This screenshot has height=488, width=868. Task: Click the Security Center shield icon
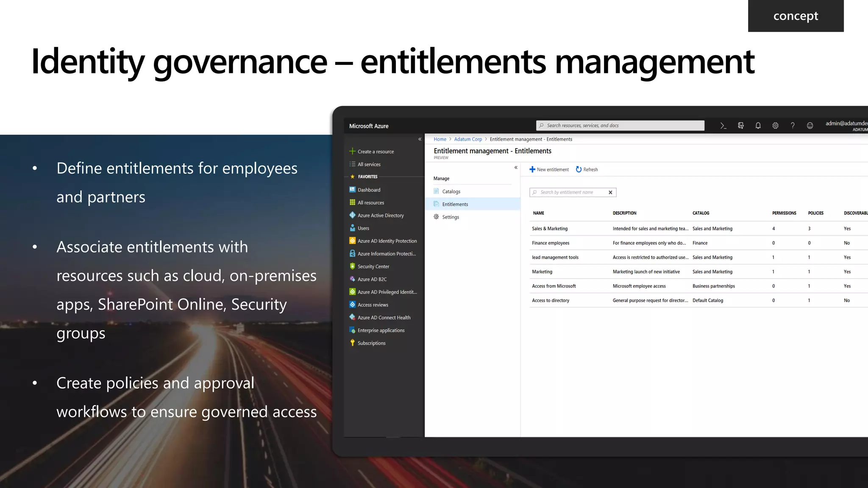352,266
